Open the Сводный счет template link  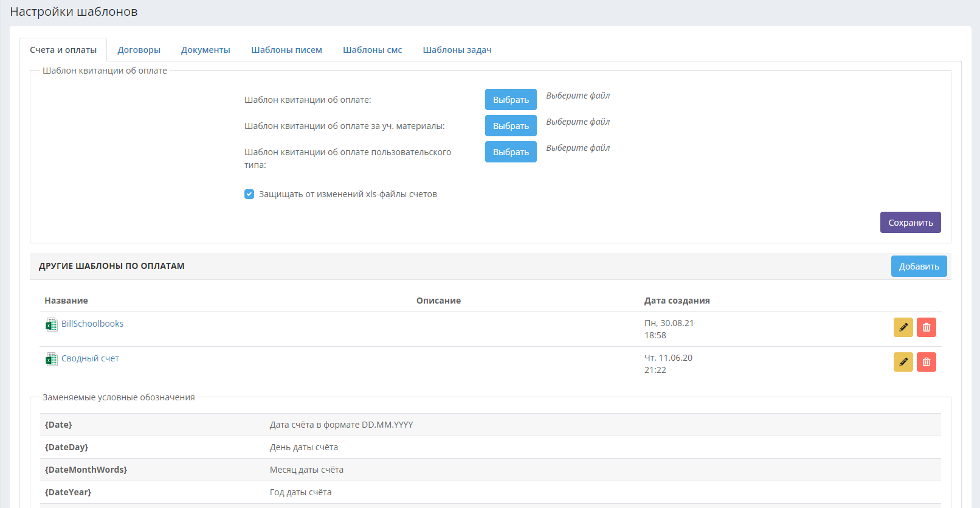90,358
